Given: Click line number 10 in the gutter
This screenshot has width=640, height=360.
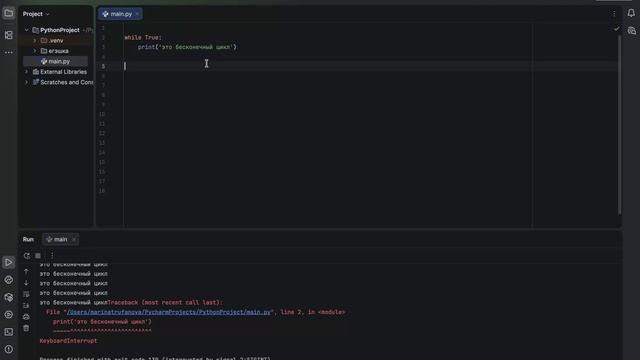Looking at the screenshot, I should [102, 114].
